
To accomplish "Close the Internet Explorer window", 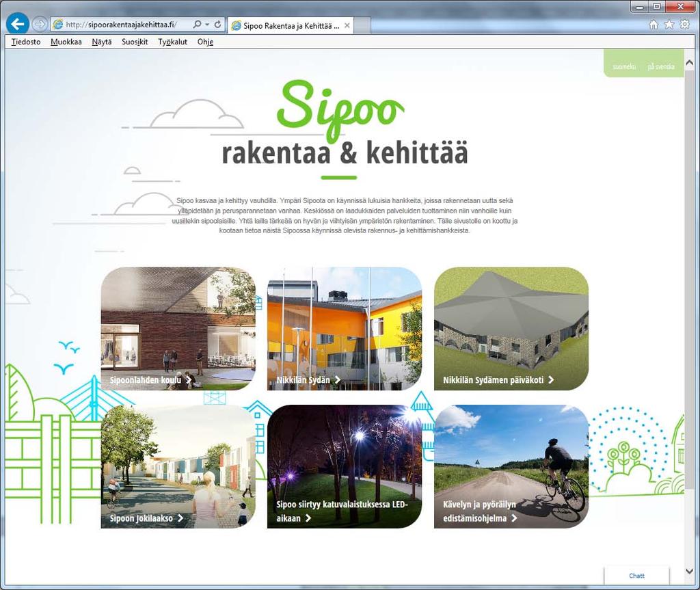I will pyautogui.click(x=681, y=7).
